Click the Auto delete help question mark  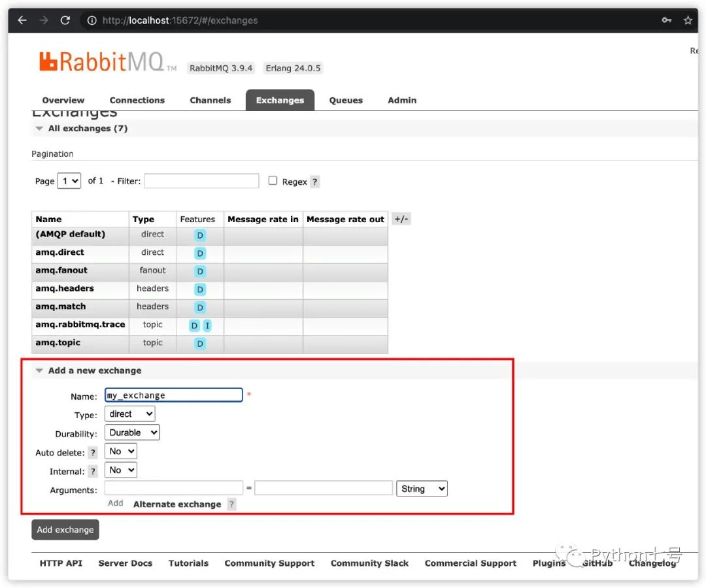pyautogui.click(x=93, y=453)
